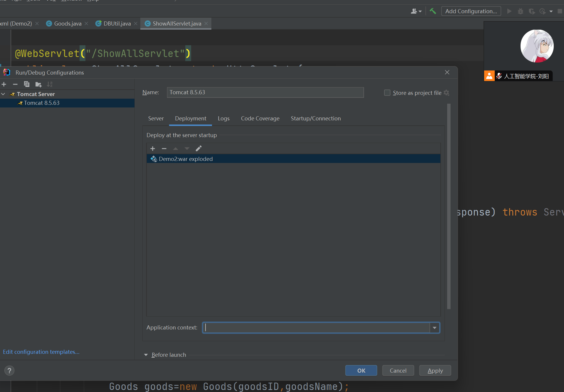
Task: Close the DBUtil.java tab
Action: pos(136,23)
